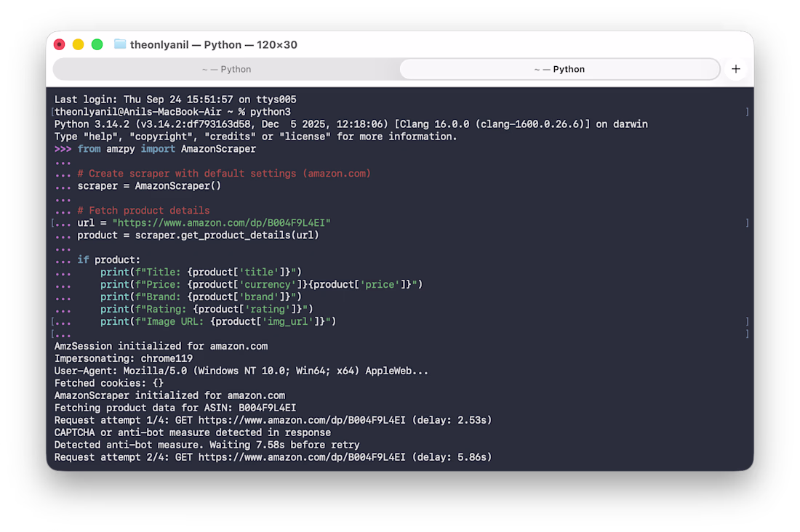
Task: Click "AmzSession initialized for amazon.com" output
Action: pyautogui.click(x=161, y=346)
